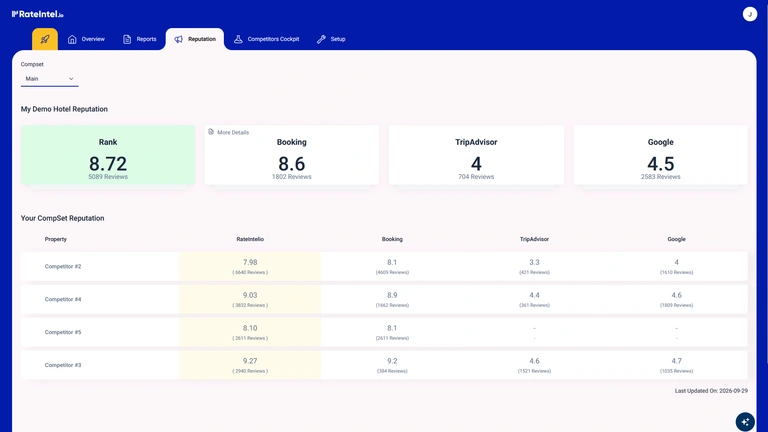Screen dimensions: 768x432
Task: Click the More Details document icon
Action: coord(211,132)
